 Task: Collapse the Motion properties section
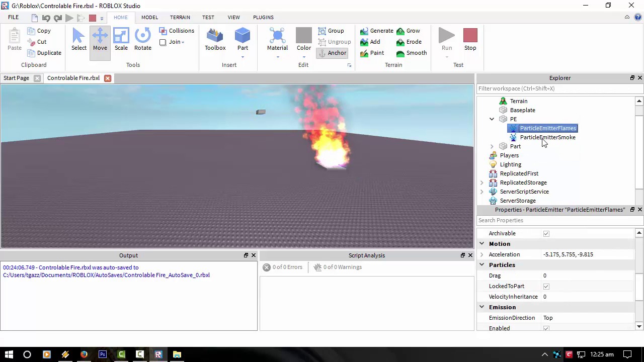click(x=481, y=244)
